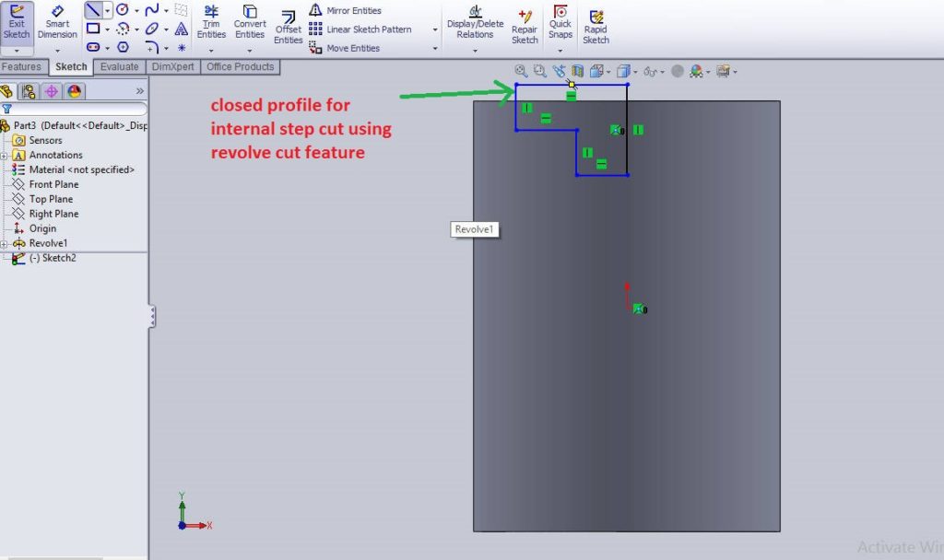Open the Move Entities dropdown arrow
The image size is (944, 560).
pos(435,48)
